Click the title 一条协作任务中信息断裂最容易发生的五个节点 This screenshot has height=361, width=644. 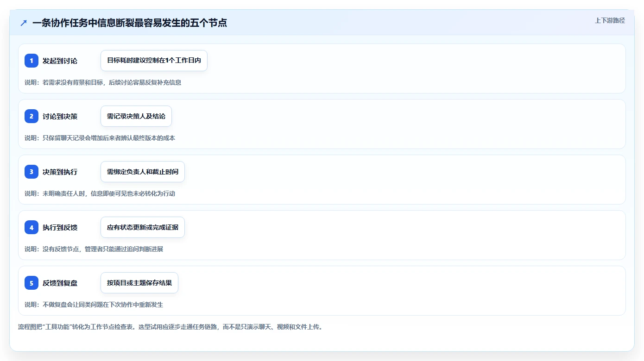click(130, 23)
